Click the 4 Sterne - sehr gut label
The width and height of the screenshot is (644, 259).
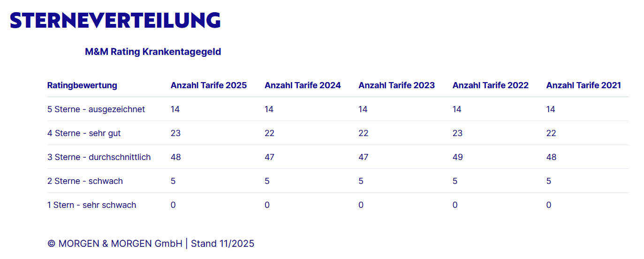click(x=84, y=133)
